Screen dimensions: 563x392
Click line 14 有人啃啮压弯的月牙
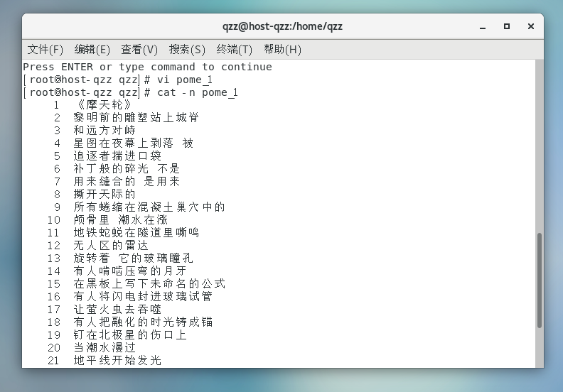(x=130, y=271)
